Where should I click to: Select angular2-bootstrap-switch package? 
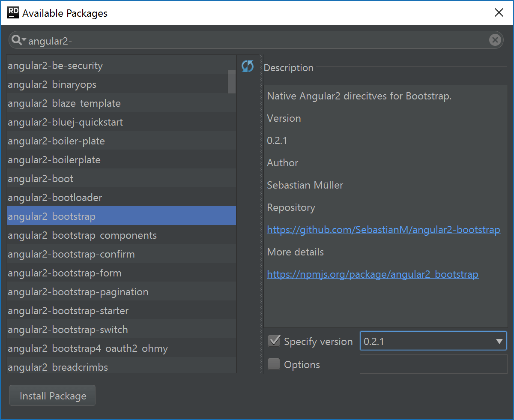[121, 330]
